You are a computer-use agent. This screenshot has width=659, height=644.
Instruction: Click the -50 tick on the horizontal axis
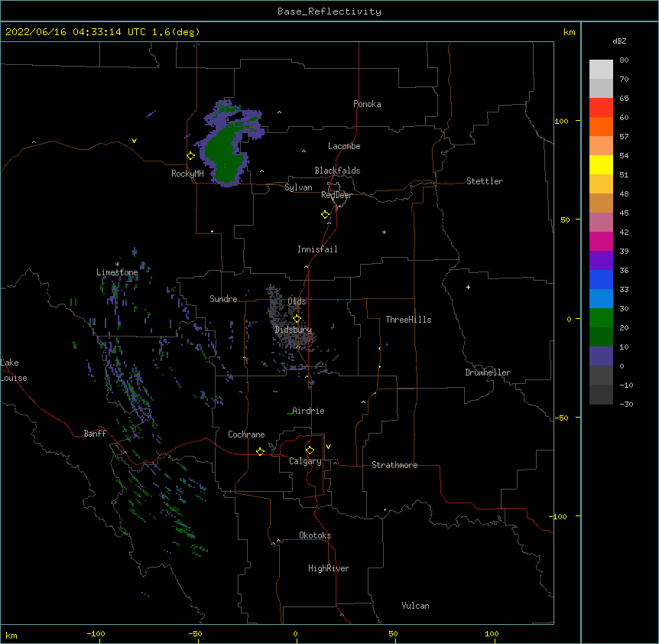[195, 633]
